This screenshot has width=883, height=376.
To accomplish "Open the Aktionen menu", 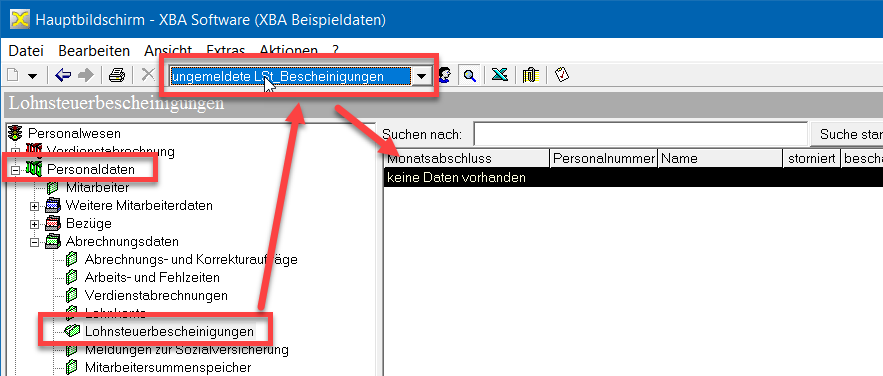I will coord(288,51).
